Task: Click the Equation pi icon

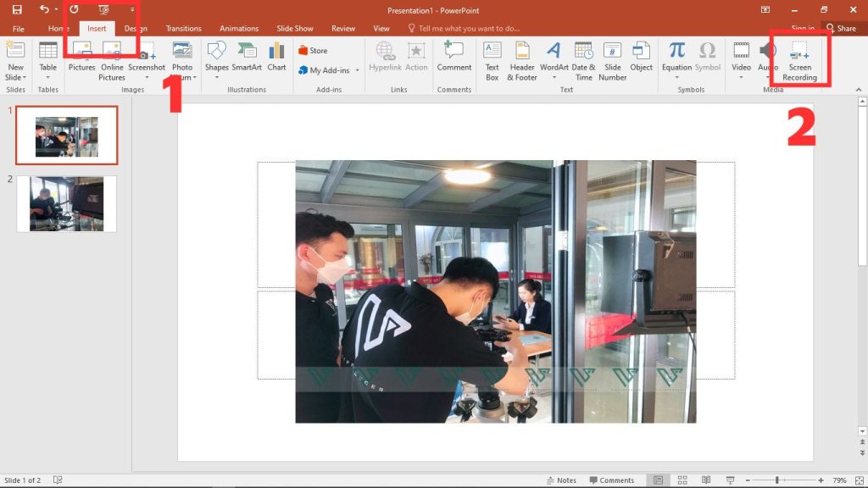Action: point(676,51)
